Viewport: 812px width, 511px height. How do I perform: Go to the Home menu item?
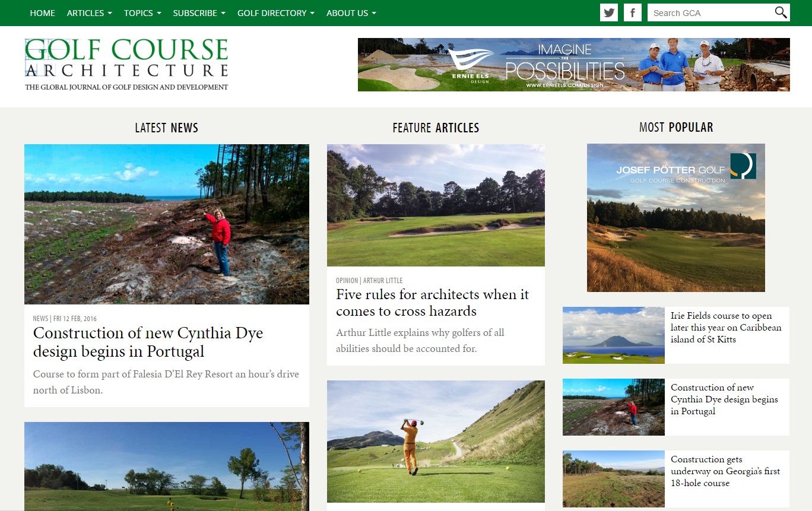pos(42,13)
